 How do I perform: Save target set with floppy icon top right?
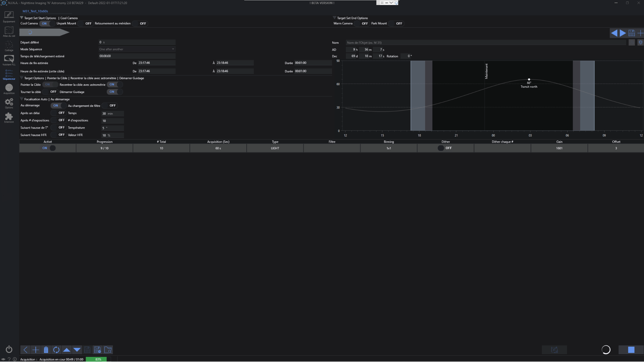[x=631, y=33]
